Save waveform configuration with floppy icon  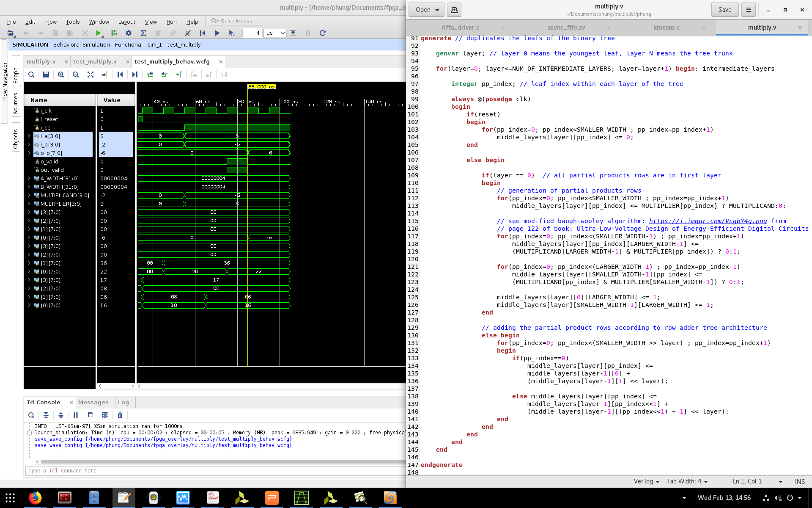[x=46, y=75]
